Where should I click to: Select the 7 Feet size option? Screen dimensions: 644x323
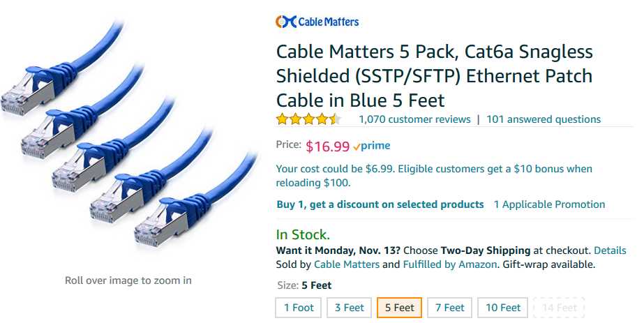pos(449,308)
